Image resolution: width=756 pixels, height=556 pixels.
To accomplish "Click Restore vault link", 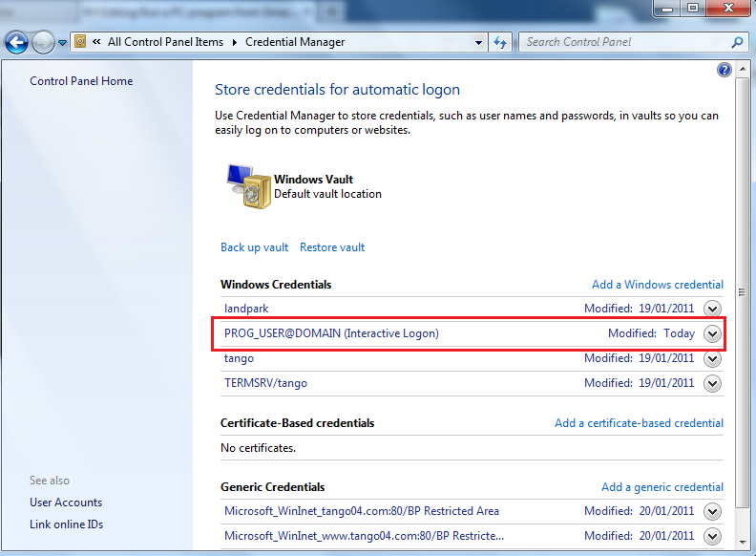I will pos(332,247).
